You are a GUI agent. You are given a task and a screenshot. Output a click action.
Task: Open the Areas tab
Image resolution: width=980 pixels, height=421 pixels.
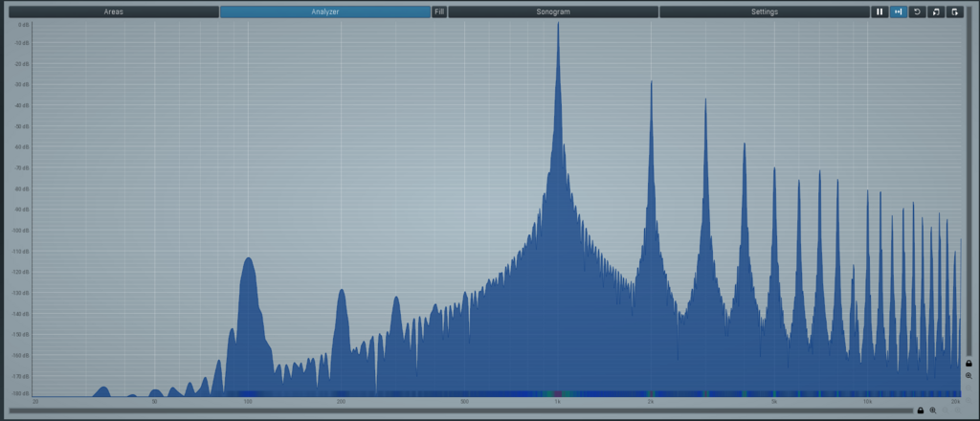click(114, 11)
